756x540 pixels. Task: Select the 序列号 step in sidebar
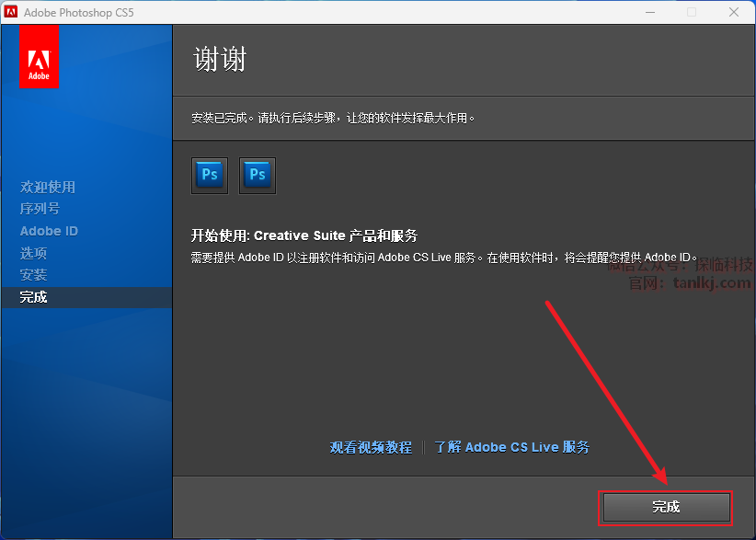(x=40, y=209)
